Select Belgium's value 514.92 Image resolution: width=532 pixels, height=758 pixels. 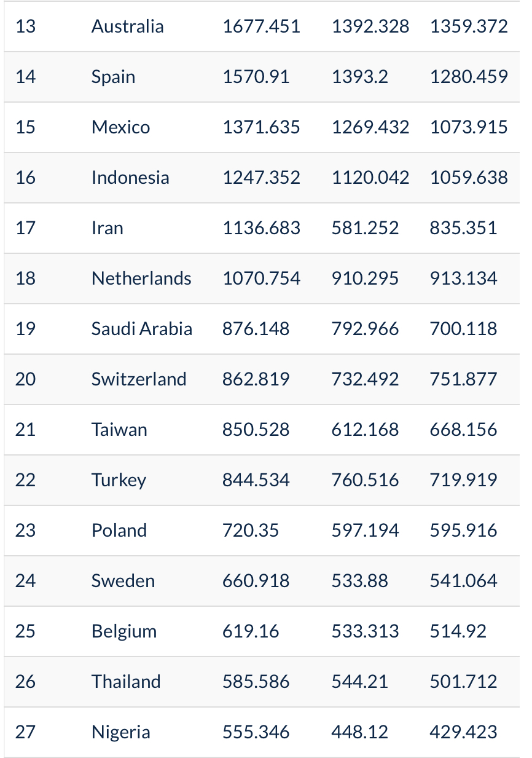tap(458, 631)
